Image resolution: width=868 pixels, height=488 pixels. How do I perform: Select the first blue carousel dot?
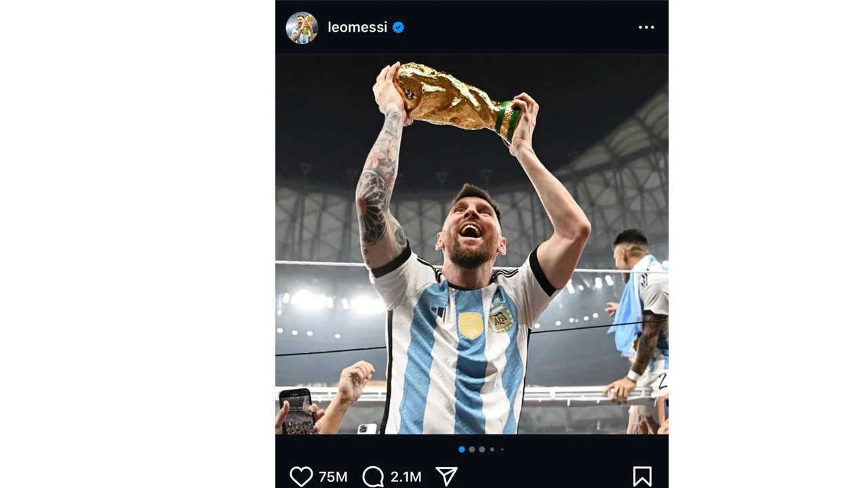(462, 449)
